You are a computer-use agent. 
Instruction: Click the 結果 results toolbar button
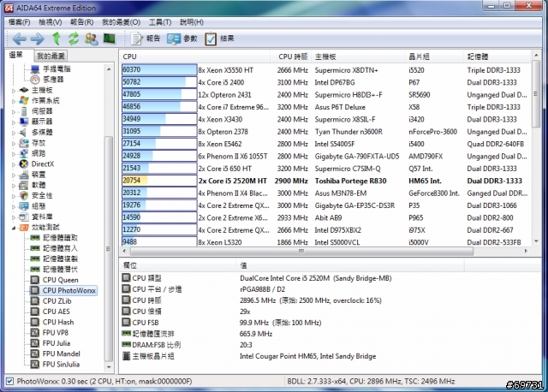[219, 39]
